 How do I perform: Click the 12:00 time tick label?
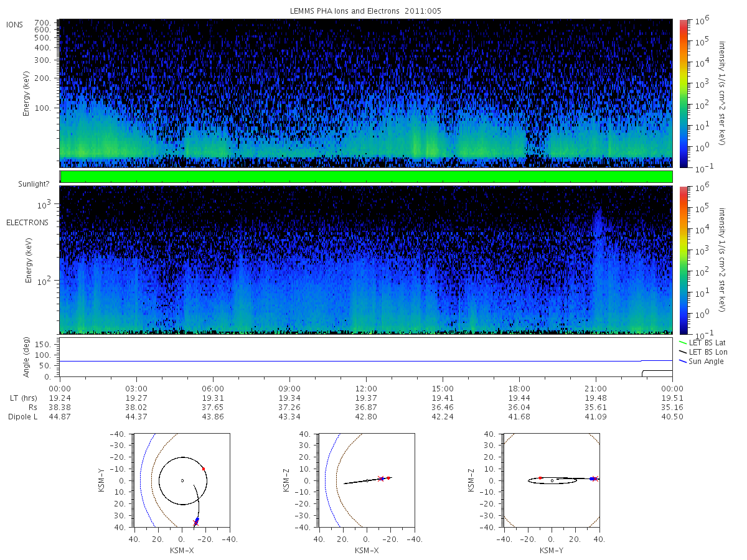pos(366,389)
